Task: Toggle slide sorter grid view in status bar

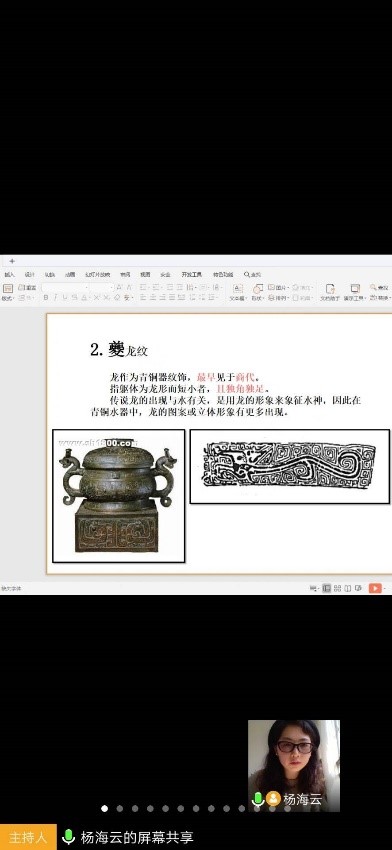Action: [337, 588]
